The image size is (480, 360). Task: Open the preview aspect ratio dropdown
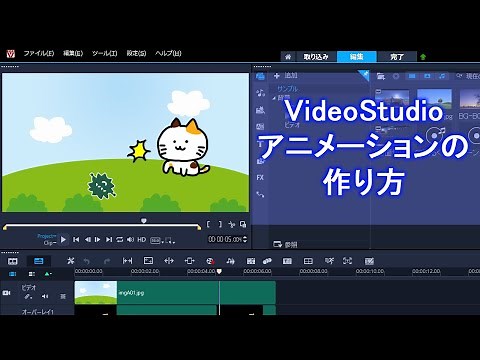tap(156, 240)
